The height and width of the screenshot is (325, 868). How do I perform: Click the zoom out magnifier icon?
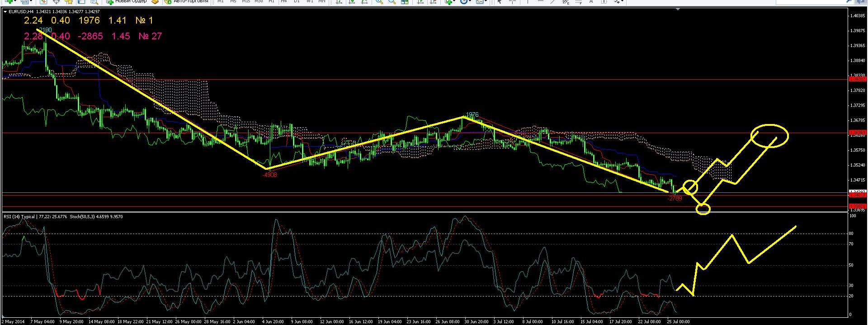pyautogui.click(x=392, y=2)
